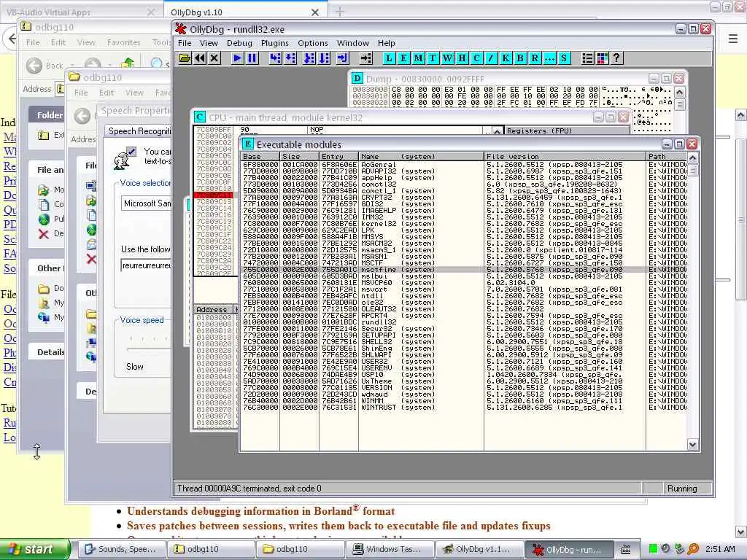The image size is (747, 560).
Task: Show Handles with the H toolbar button
Action: point(462,58)
